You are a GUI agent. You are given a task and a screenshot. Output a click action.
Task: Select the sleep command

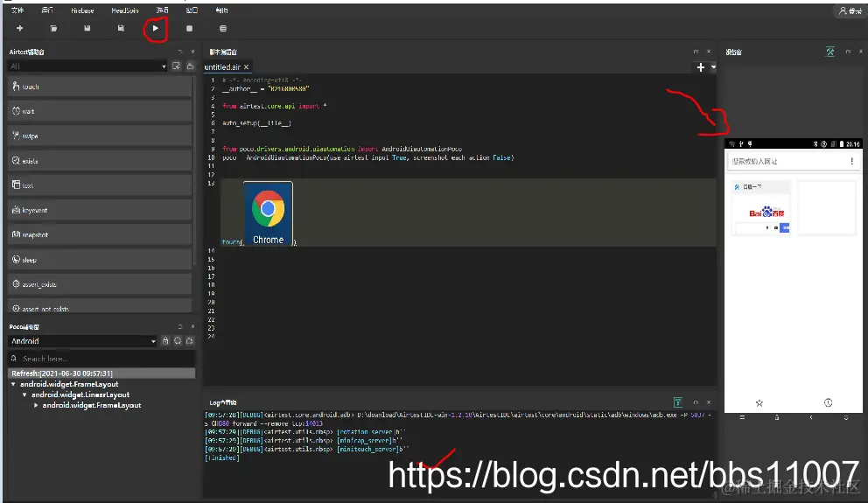point(100,260)
